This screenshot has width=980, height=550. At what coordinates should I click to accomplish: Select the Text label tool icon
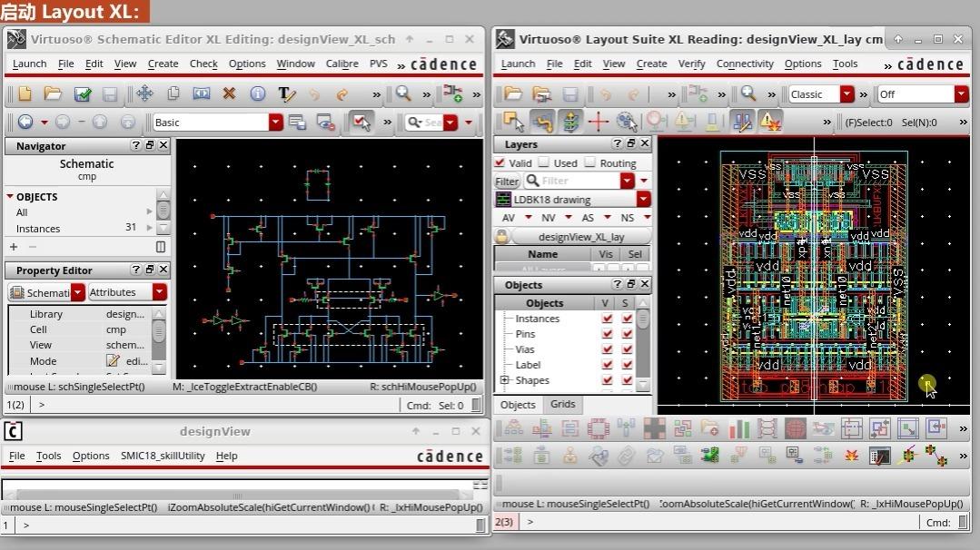click(x=286, y=93)
